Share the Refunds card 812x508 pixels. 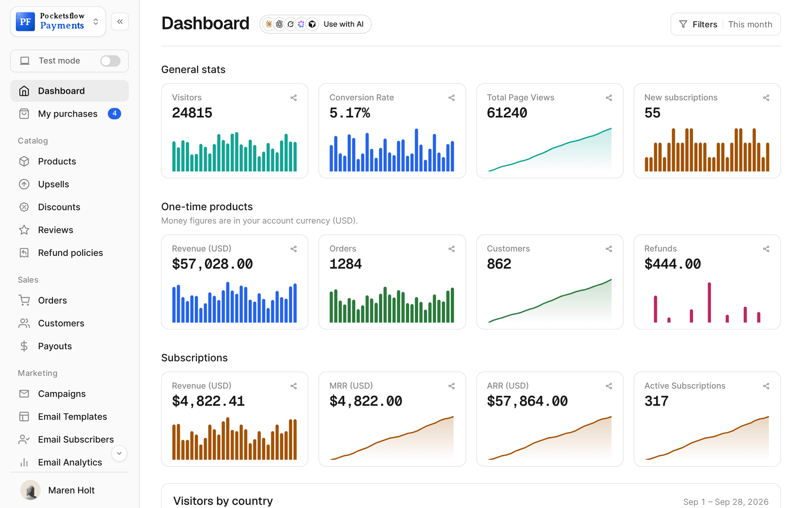coord(766,249)
